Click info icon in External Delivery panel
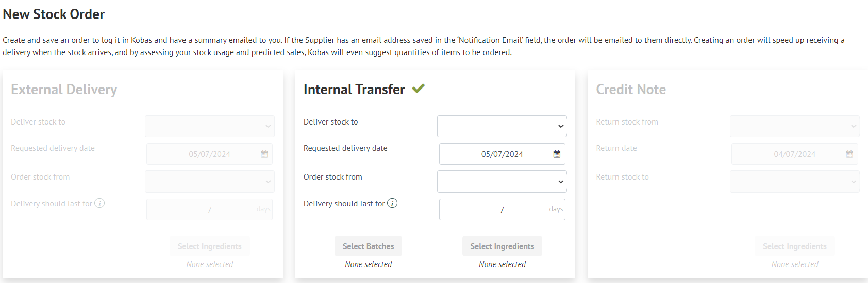Image resolution: width=868 pixels, height=283 pixels. pyautogui.click(x=99, y=203)
